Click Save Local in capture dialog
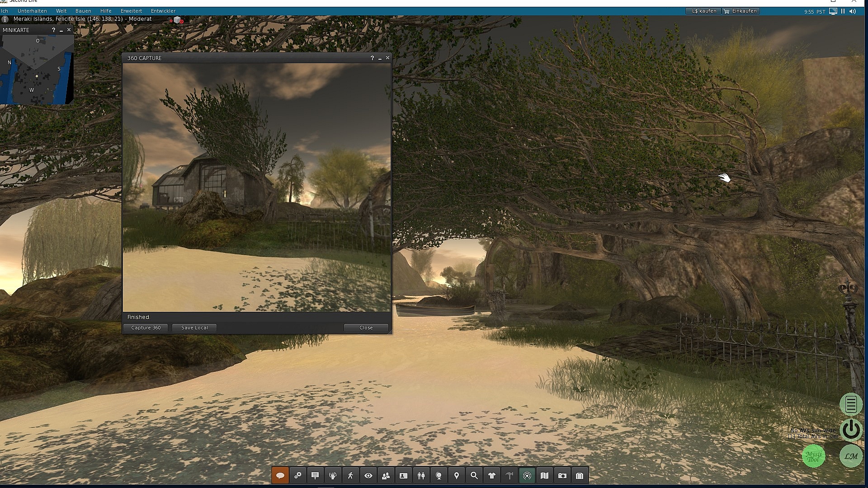The image size is (868, 488). [193, 328]
